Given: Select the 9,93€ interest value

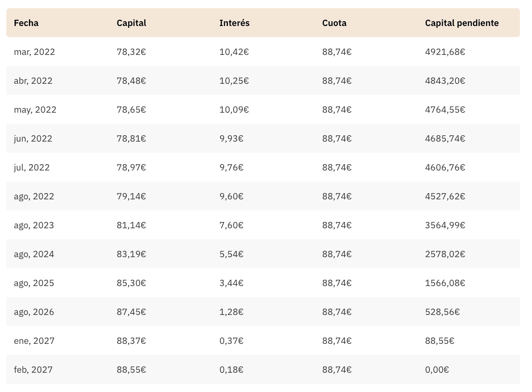Looking at the screenshot, I should tap(231, 139).
